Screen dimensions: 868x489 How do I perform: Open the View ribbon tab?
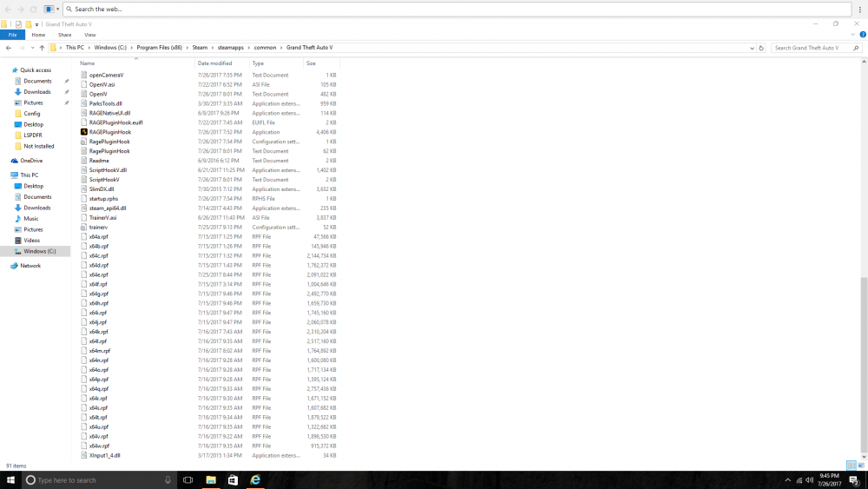[x=89, y=35]
